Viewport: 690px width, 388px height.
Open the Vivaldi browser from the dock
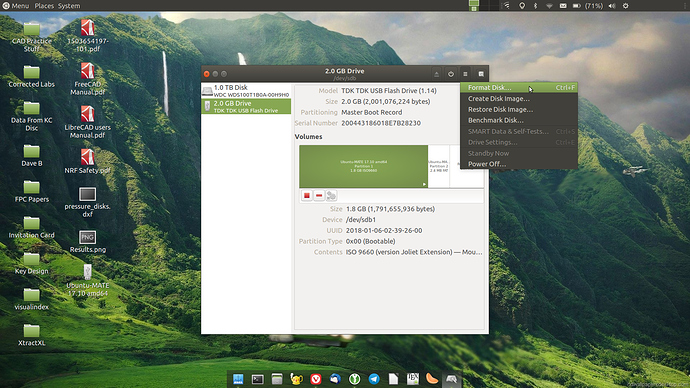pos(316,379)
